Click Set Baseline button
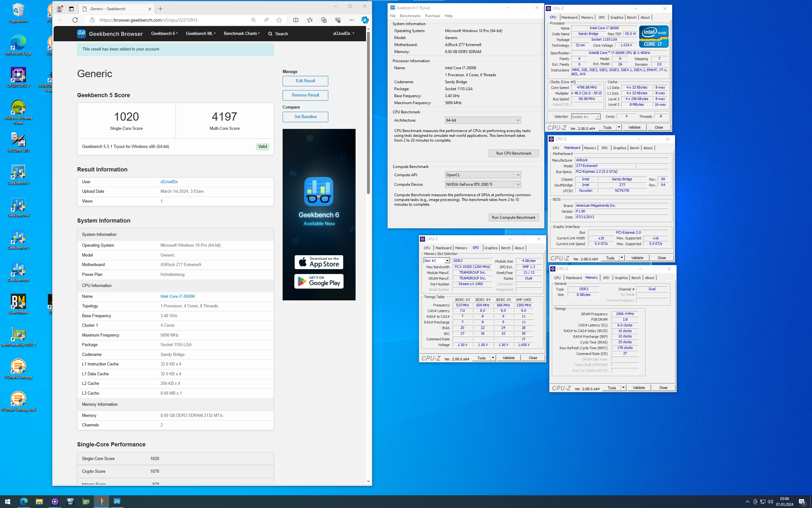This screenshot has height=508, width=812. click(x=305, y=117)
